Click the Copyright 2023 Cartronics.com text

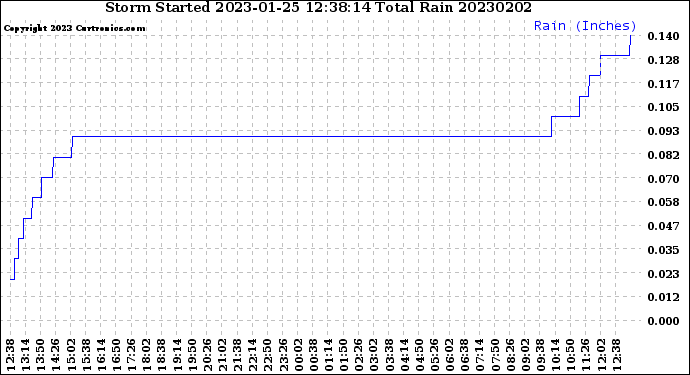[x=74, y=28]
